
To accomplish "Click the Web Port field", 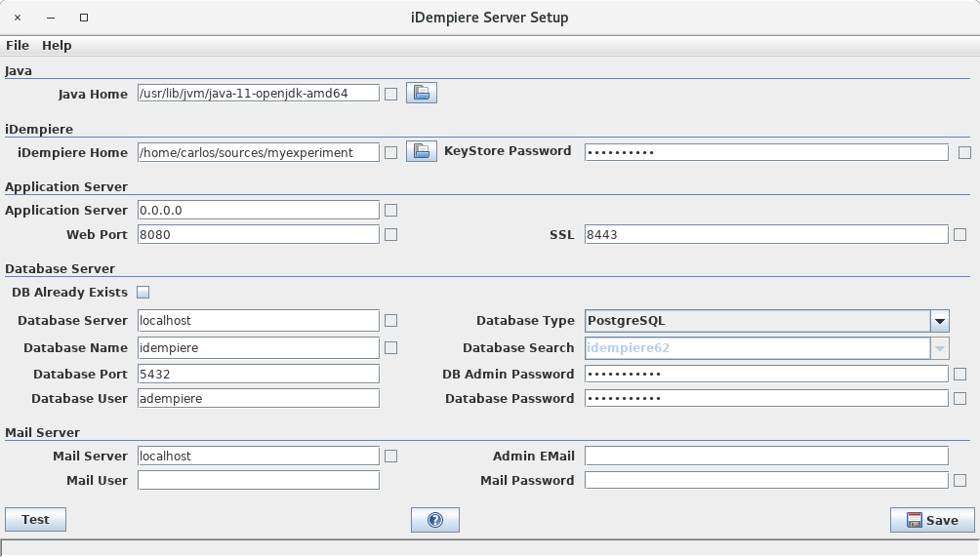I will 258,234.
